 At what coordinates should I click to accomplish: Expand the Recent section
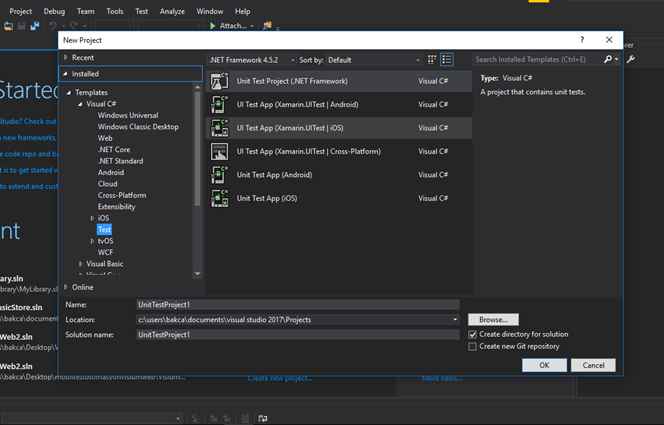pyautogui.click(x=66, y=57)
